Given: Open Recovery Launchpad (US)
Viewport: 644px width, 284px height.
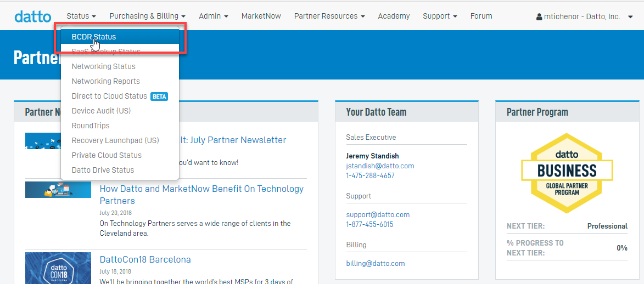Looking at the screenshot, I should coord(120,140).
